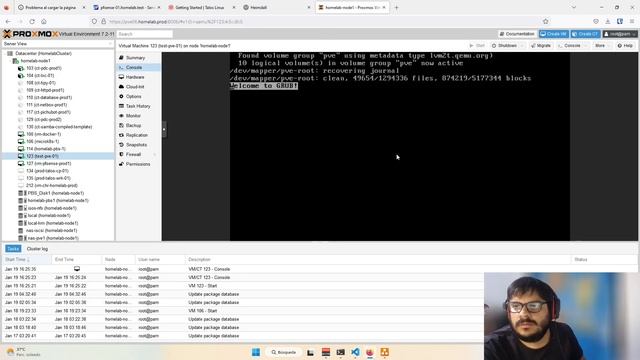Image resolution: width=640 pixels, height=360 pixels.
Task: Open Windows Start menu
Action: [256, 352]
